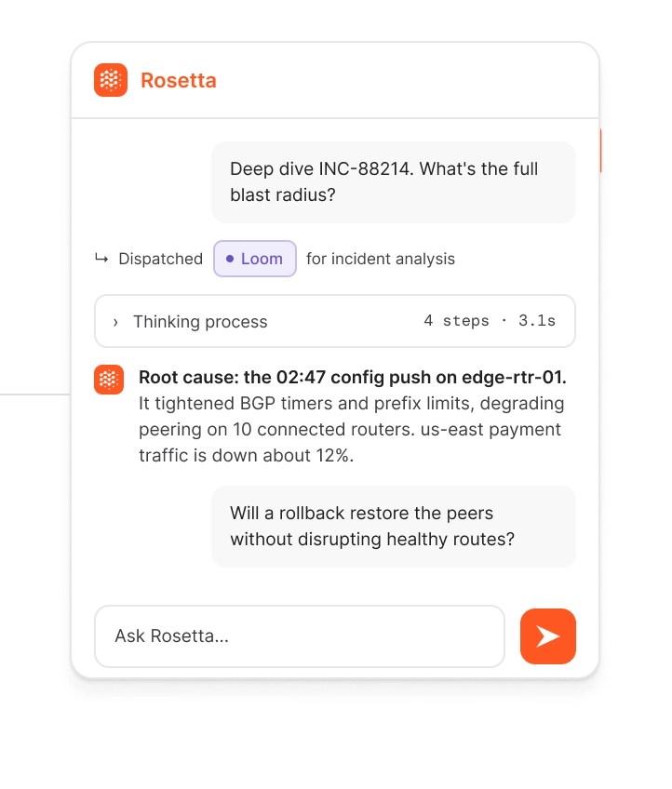Open the Thinking process panel

[x=335, y=321]
